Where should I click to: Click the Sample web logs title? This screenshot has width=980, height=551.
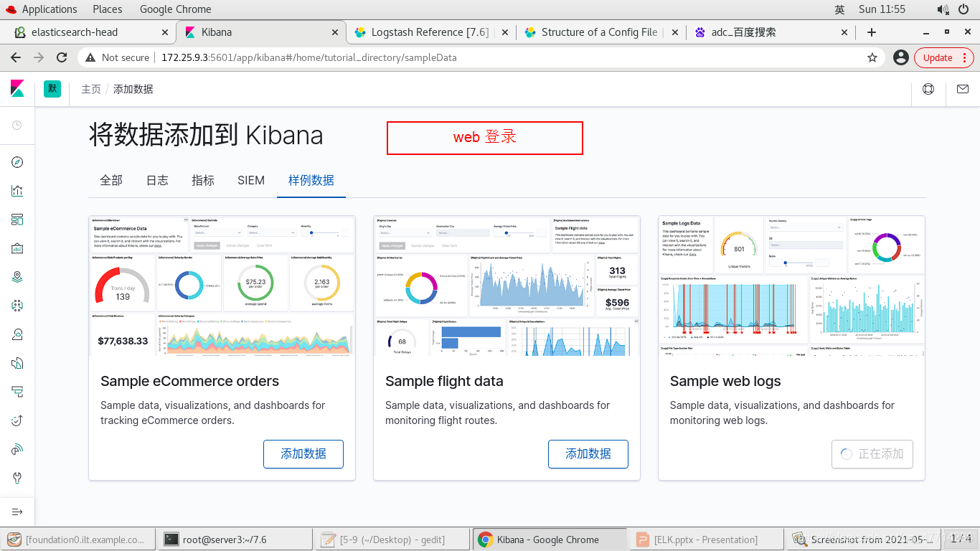point(725,381)
